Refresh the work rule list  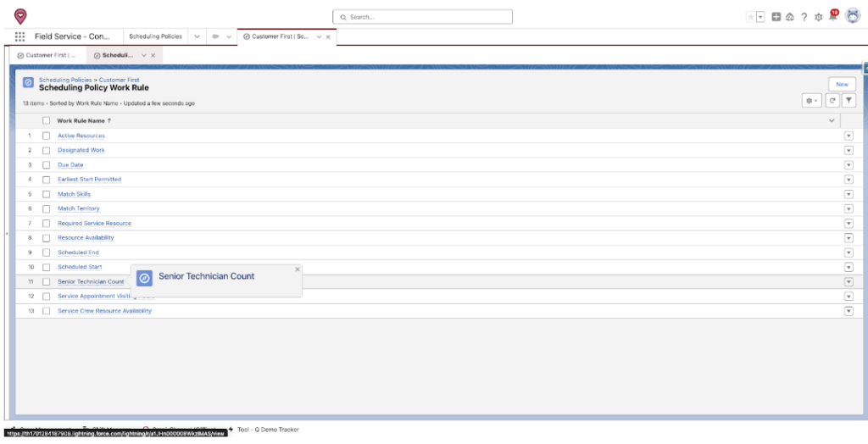coord(832,101)
